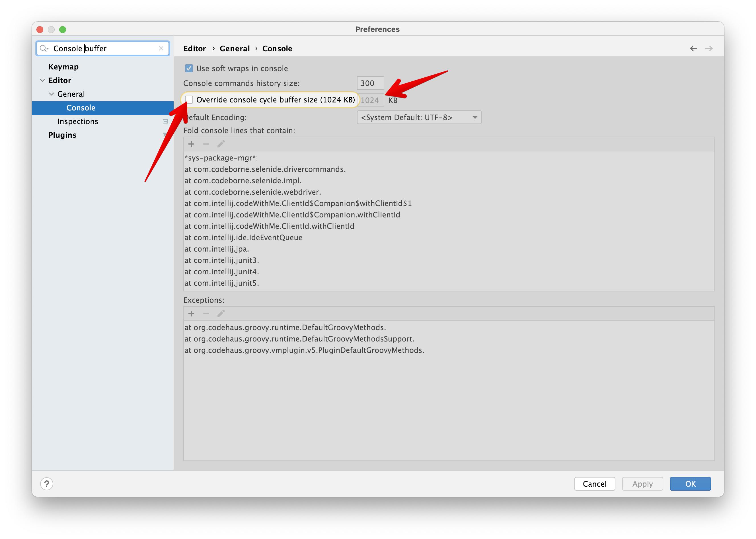Select DefaultGroovyMethodsSupport. exception entry
756x539 pixels.
pyautogui.click(x=299, y=339)
